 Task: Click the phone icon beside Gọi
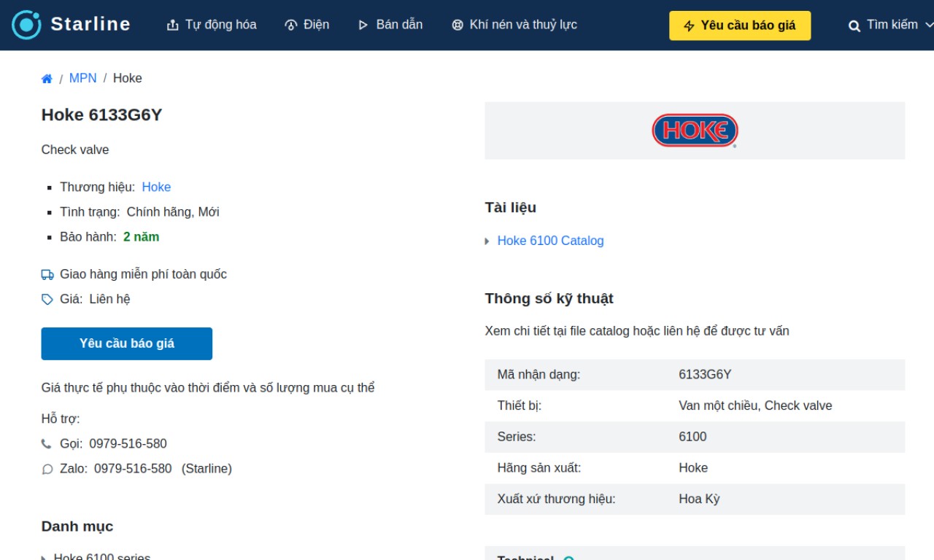pyautogui.click(x=47, y=444)
